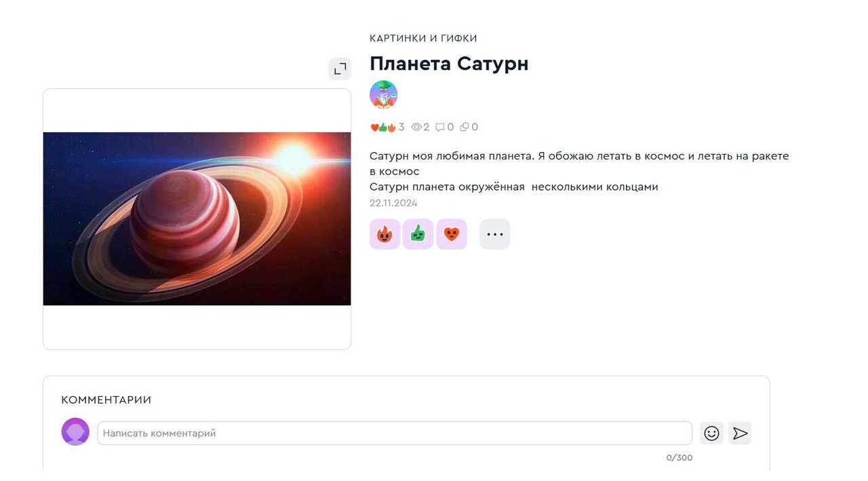Click the Планета Сатурн post title
Image resolution: width=868 pixels, height=481 pixels.
(x=448, y=64)
